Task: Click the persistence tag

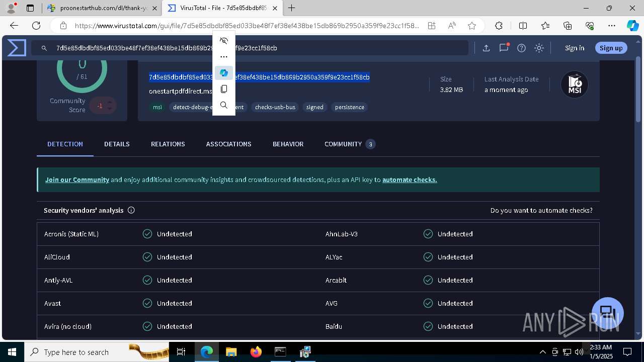Action: [350, 107]
